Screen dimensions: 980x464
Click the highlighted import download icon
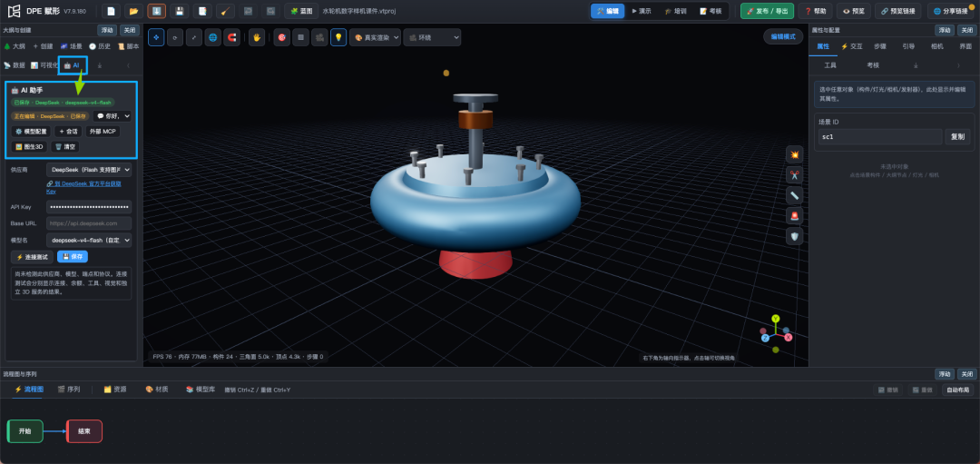click(157, 11)
